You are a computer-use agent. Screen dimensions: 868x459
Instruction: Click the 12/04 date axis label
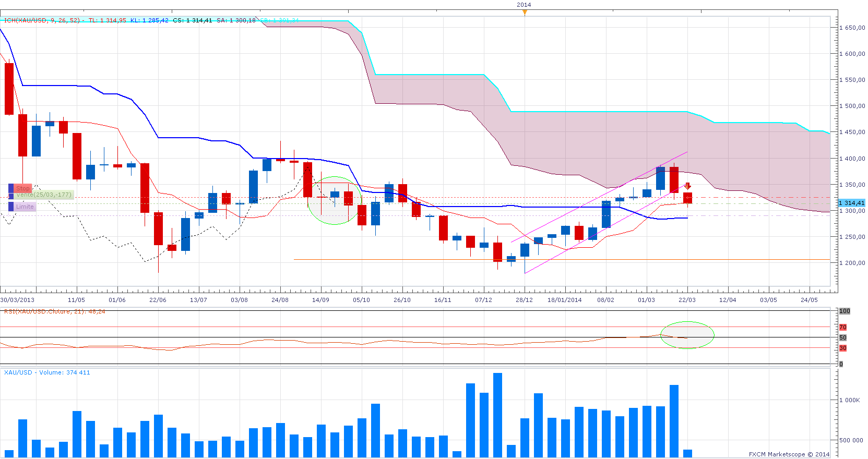[x=728, y=300]
